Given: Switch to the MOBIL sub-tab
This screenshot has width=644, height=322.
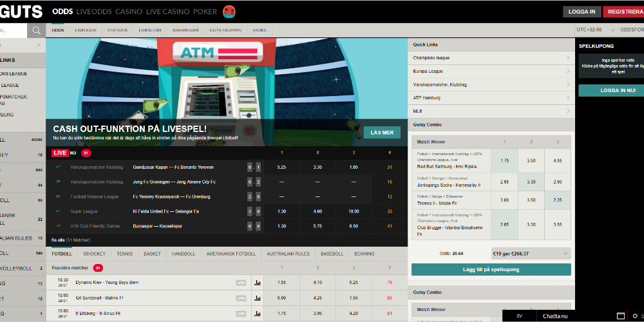Looking at the screenshot, I should (x=260, y=30).
